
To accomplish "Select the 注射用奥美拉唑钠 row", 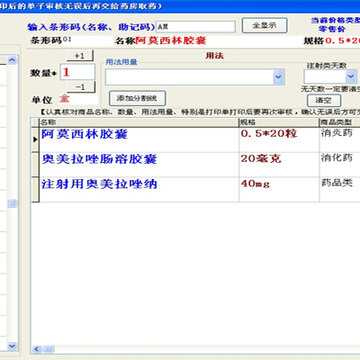I will point(195,189).
